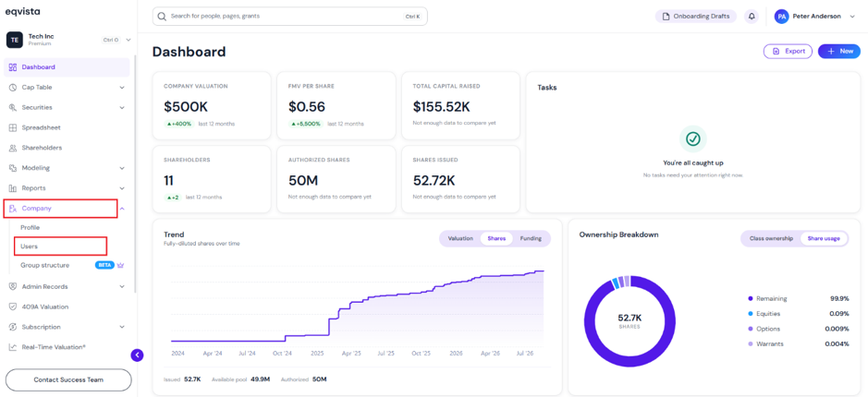
Task: Expand the Securities section chevron
Action: 122,108
